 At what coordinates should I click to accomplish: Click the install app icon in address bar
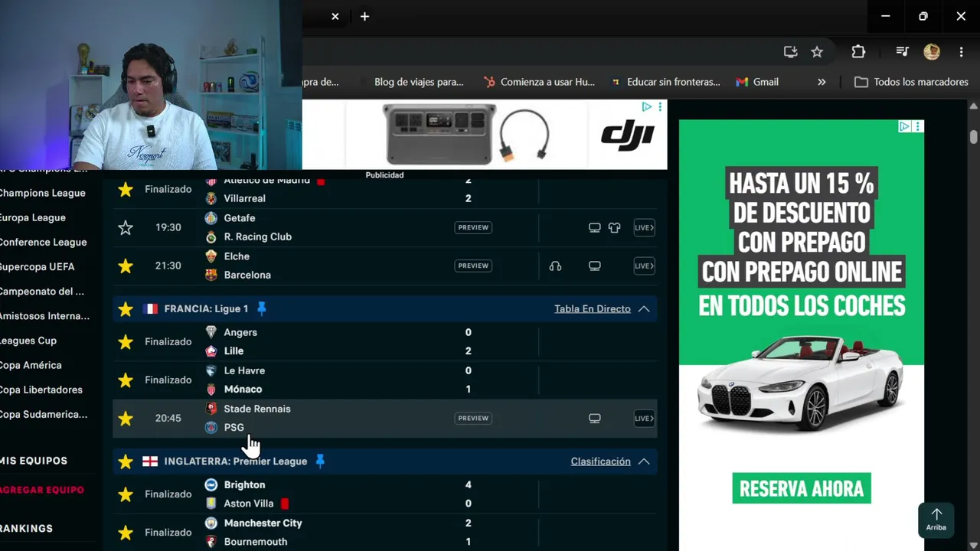(790, 51)
